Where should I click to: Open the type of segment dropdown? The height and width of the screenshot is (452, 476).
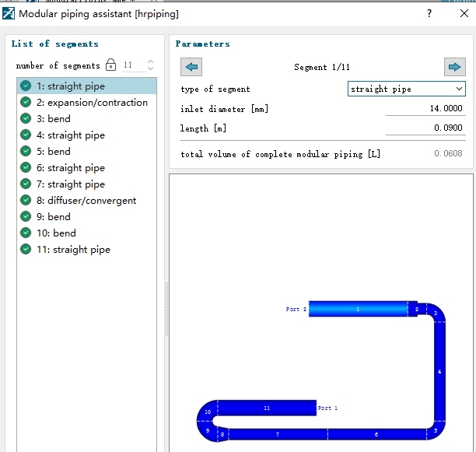(x=406, y=89)
